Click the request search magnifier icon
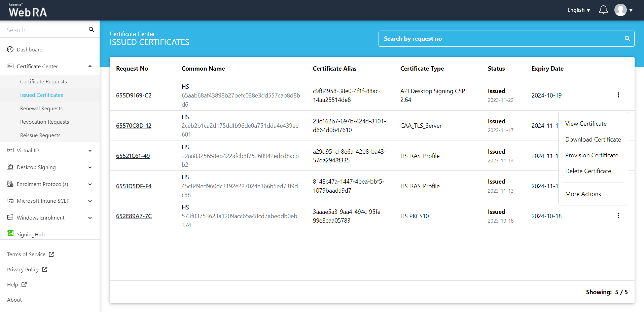 [627, 39]
